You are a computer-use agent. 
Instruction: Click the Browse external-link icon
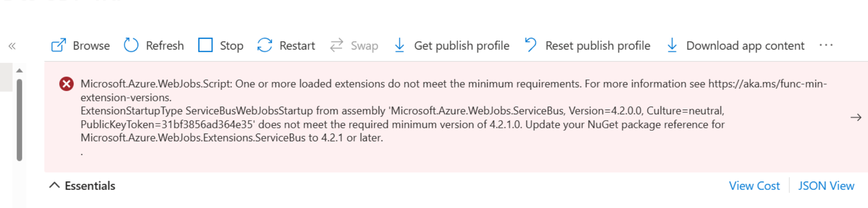[58, 45]
